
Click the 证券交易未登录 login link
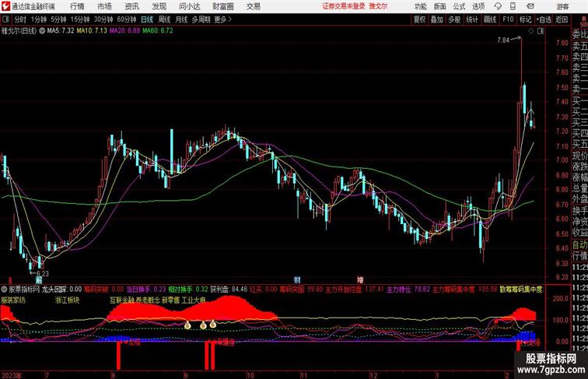click(344, 6)
